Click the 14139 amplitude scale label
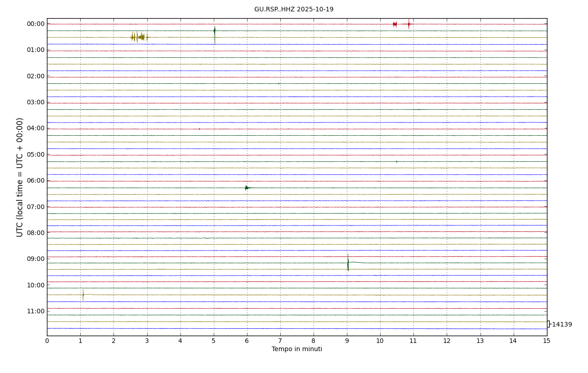The image size is (588, 373). (x=562, y=325)
